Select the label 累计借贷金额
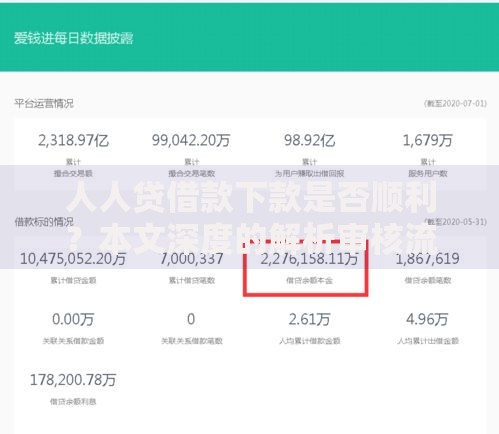 73,281
